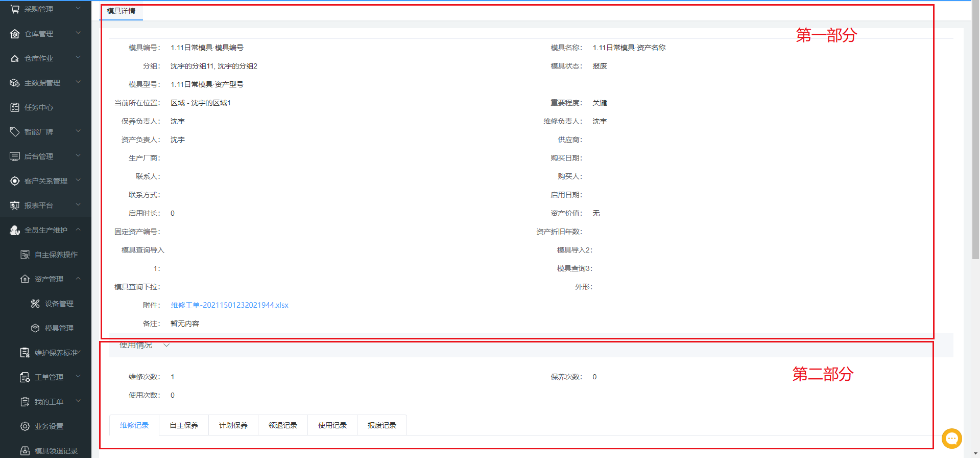Expand the 工单管理 submenu arrow
Screen dimensions: 980x458
(78, 377)
